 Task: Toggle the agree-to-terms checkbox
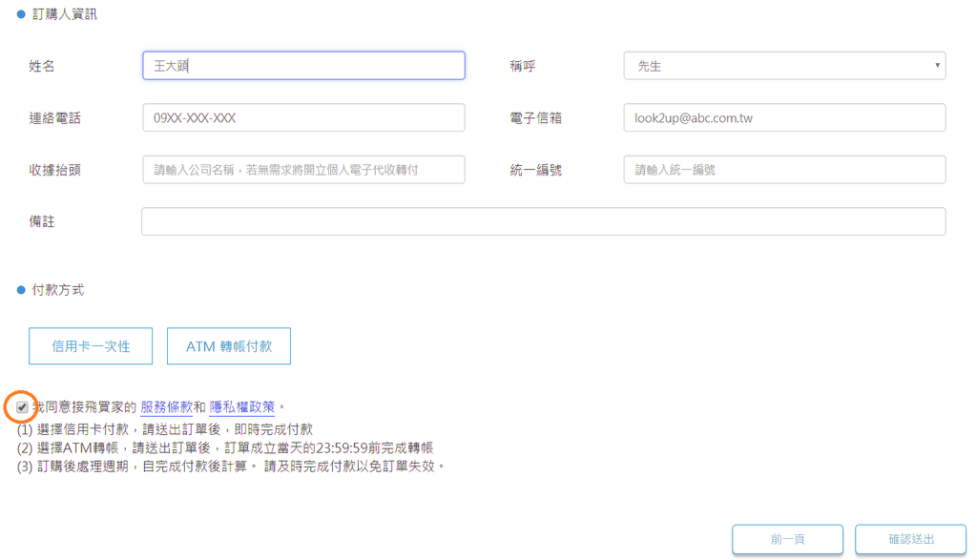(22, 407)
